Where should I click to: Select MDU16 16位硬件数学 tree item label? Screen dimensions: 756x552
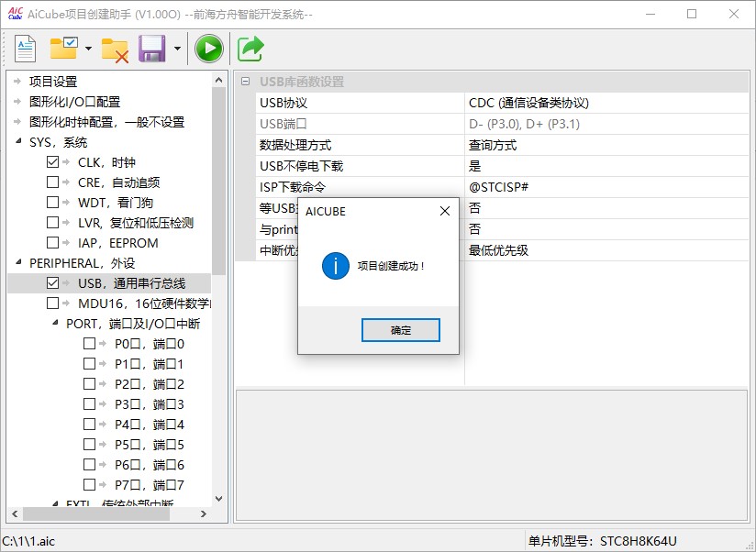(x=145, y=304)
